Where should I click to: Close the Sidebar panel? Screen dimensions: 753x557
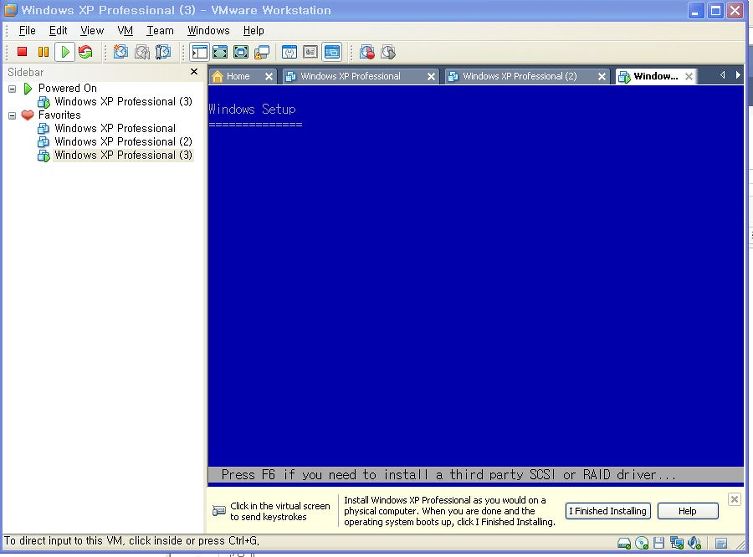[x=194, y=72]
